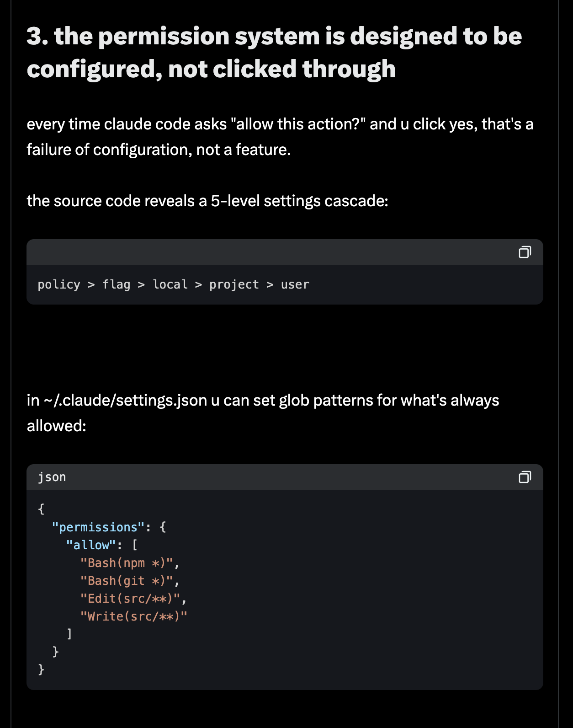Viewport: 573px width, 728px height.
Task: Click the sentence about 5-level settings cascade
Action: [207, 201]
